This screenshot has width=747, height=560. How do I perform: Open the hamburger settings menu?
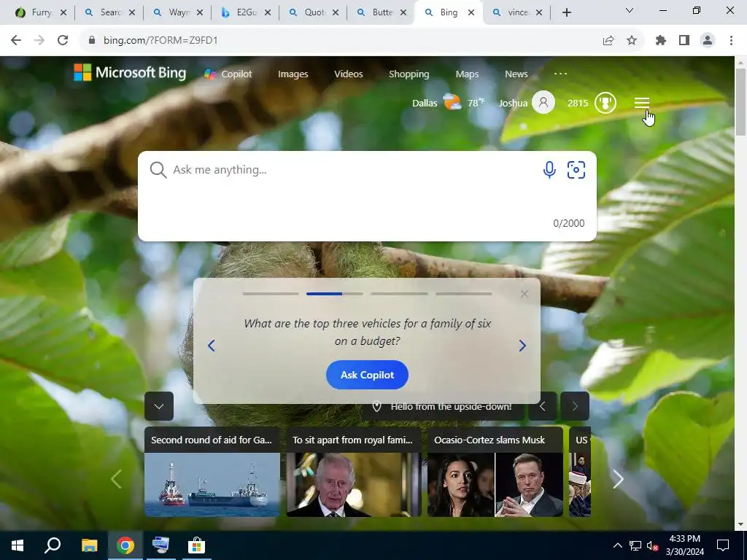tap(642, 103)
